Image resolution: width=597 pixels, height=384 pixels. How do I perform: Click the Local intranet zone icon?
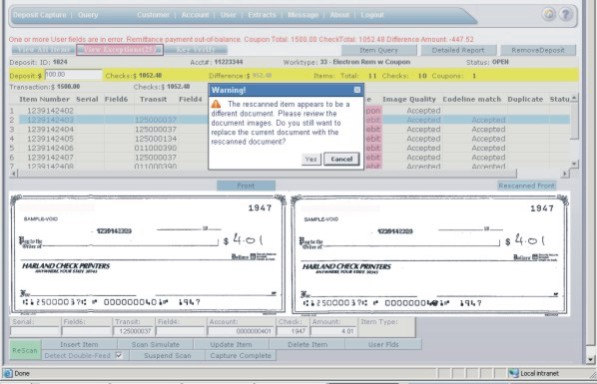click(x=514, y=373)
